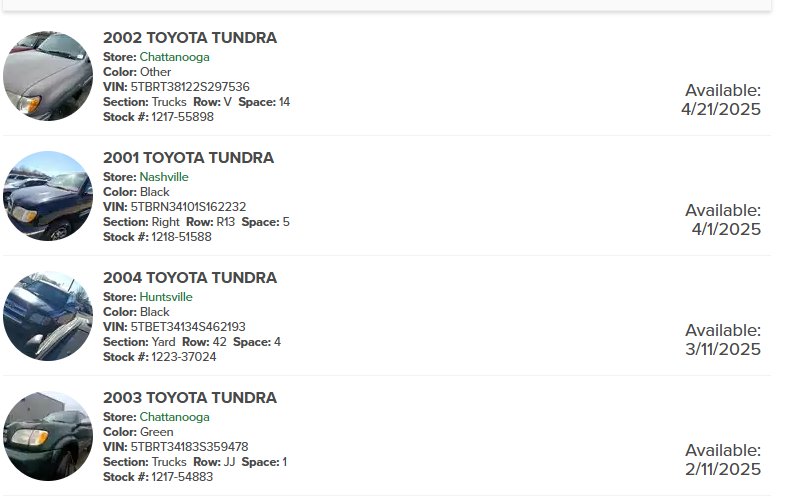Click stock number 1217-55898
Image resolution: width=812 pixels, height=501 pixels.
[x=183, y=117]
